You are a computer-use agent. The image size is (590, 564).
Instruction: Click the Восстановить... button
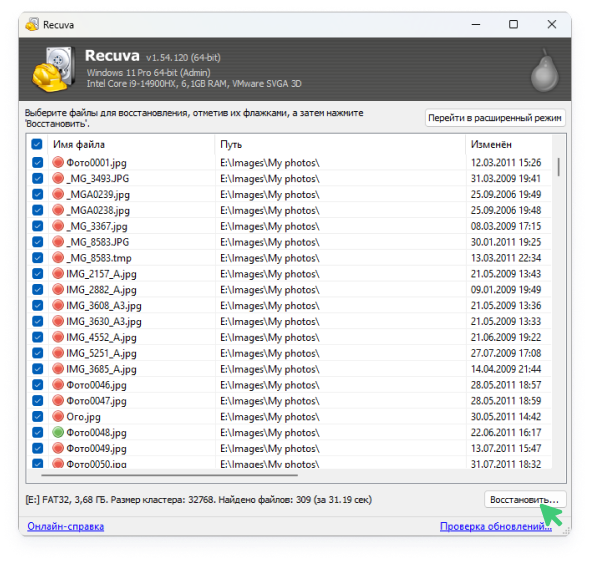click(525, 500)
